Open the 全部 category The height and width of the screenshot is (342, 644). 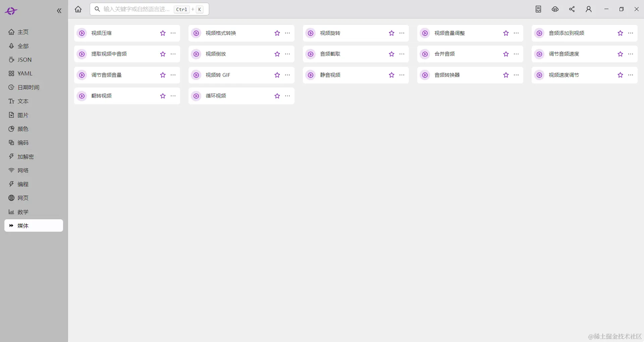[34, 46]
